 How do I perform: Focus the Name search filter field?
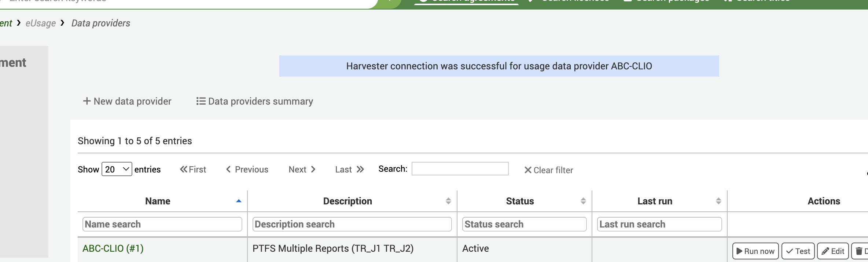click(162, 224)
